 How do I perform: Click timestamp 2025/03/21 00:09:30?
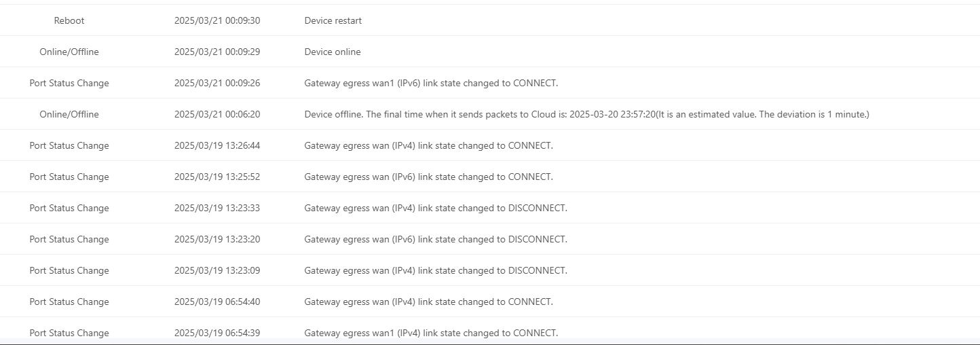click(x=217, y=20)
